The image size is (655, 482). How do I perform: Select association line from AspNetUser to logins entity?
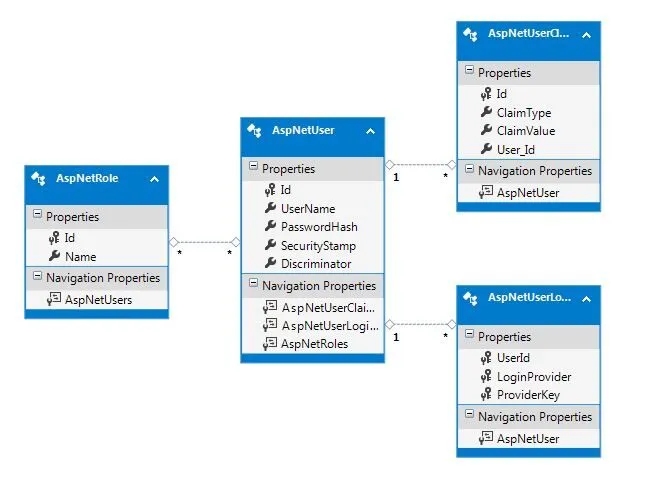pyautogui.click(x=421, y=324)
